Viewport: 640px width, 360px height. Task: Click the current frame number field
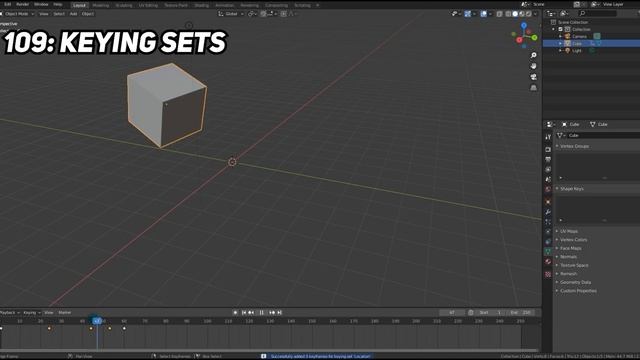[452, 313]
